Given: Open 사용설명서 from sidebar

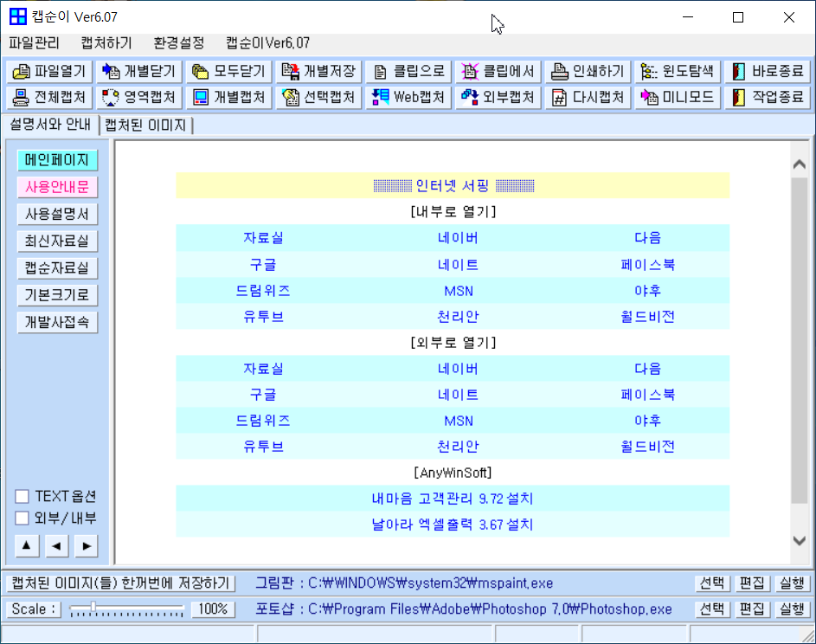Looking at the screenshot, I should pyautogui.click(x=57, y=214).
